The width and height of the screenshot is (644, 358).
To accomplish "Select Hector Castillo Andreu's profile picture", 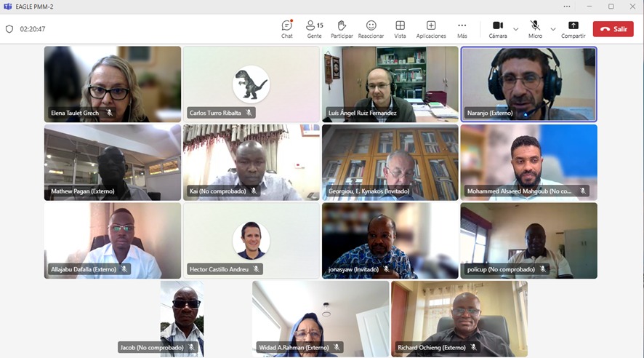I will [251, 240].
